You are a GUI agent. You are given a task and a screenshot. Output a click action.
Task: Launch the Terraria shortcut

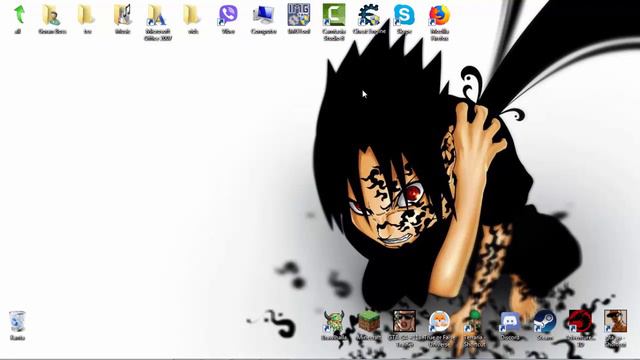474,322
